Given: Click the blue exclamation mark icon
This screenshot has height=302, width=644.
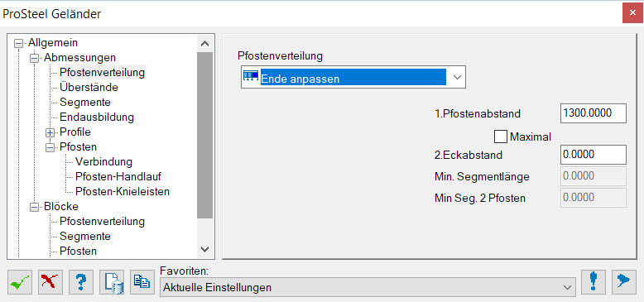Looking at the screenshot, I should tap(593, 282).
